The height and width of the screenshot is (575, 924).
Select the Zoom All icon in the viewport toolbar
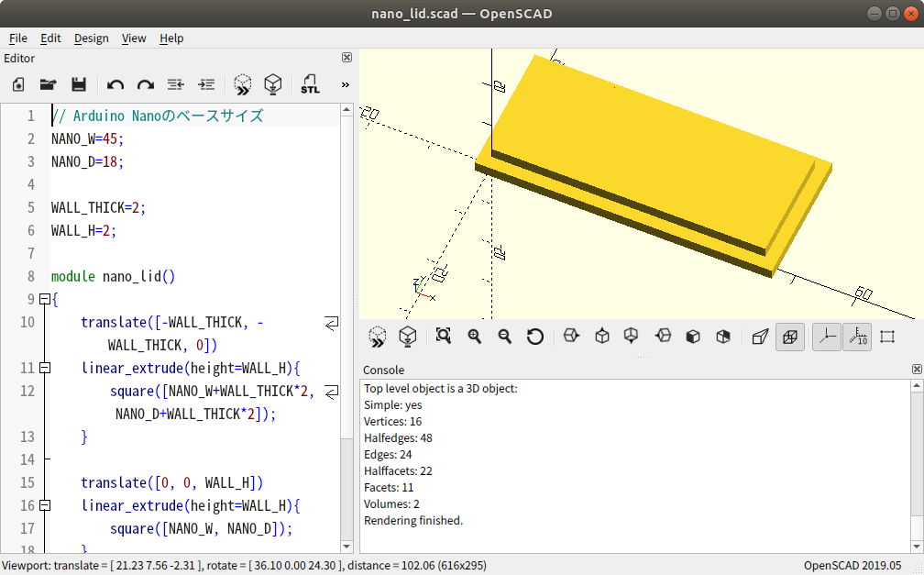pos(443,337)
